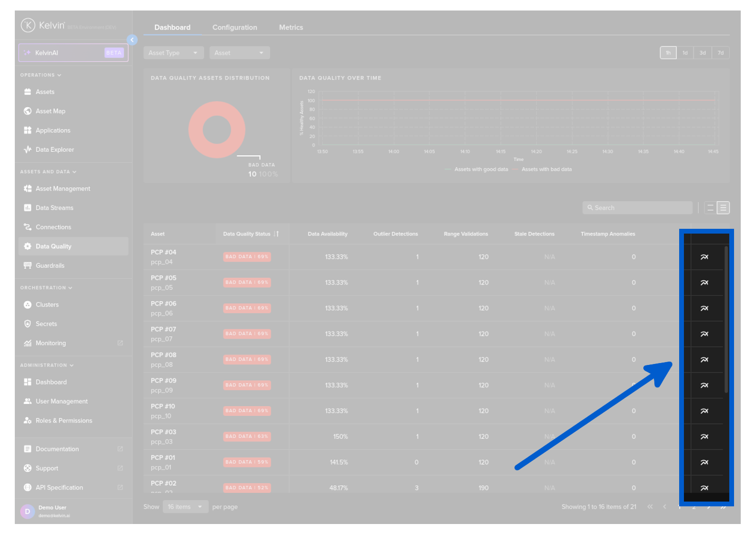Image resolution: width=756 pixels, height=535 pixels.
Task: Open the Asset Type dropdown
Action: click(x=173, y=53)
